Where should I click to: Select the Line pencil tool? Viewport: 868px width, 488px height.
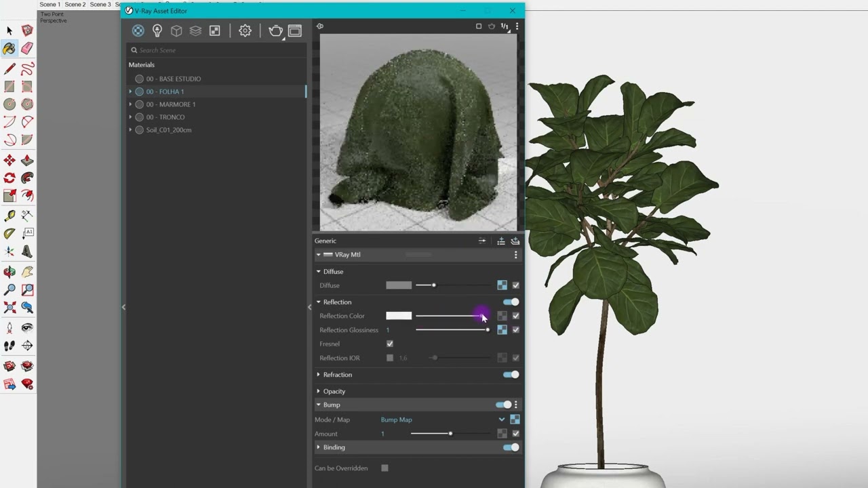click(x=9, y=69)
